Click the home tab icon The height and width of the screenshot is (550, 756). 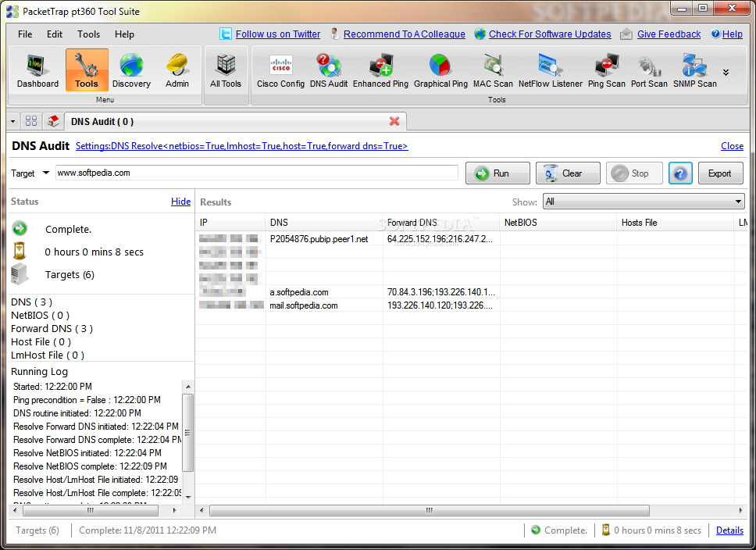pos(53,121)
